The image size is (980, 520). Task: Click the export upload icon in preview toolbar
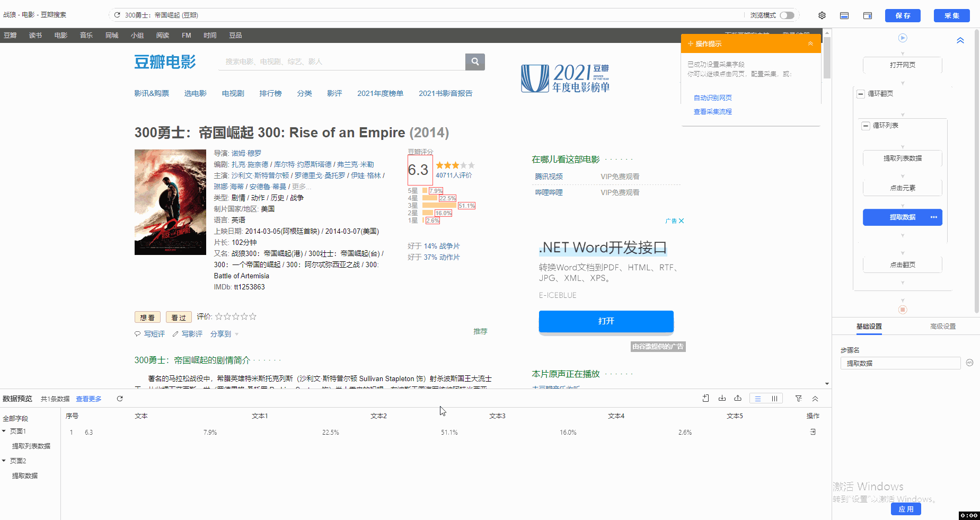coord(738,399)
